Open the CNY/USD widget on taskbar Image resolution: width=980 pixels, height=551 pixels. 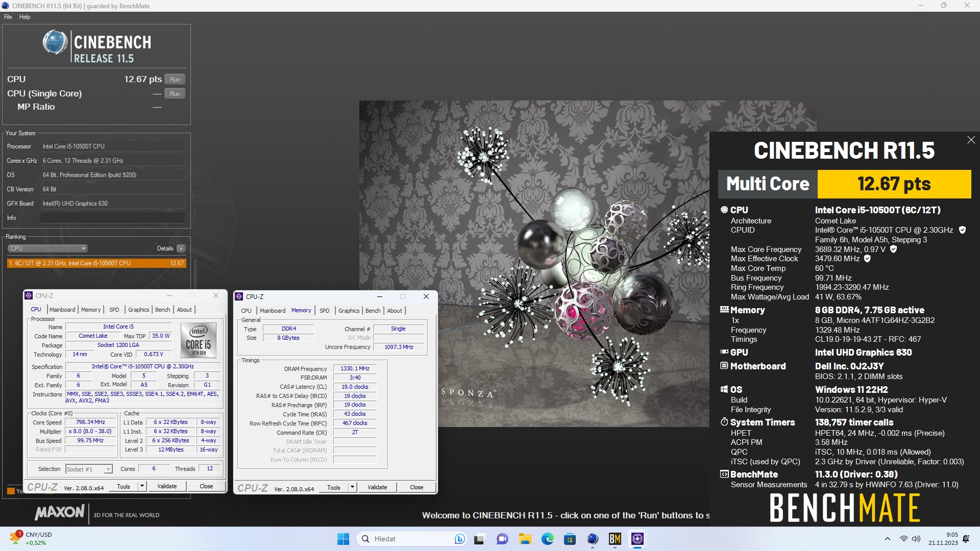[32, 539]
